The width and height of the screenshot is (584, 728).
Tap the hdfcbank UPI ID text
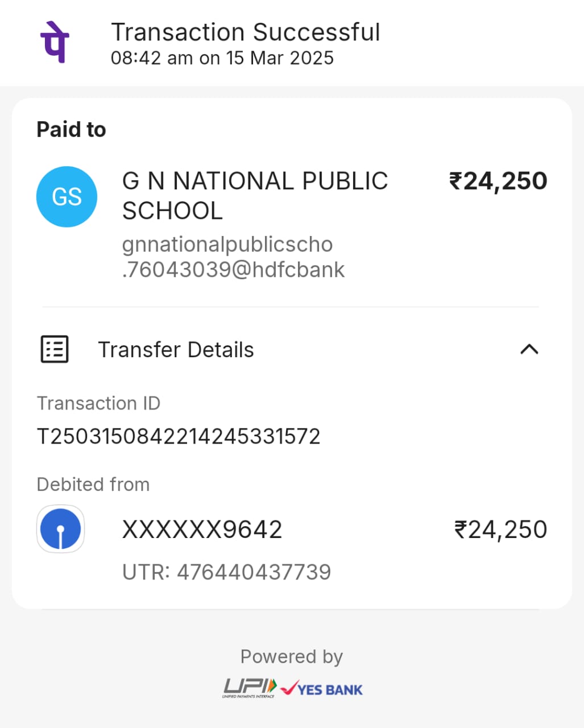point(233,257)
